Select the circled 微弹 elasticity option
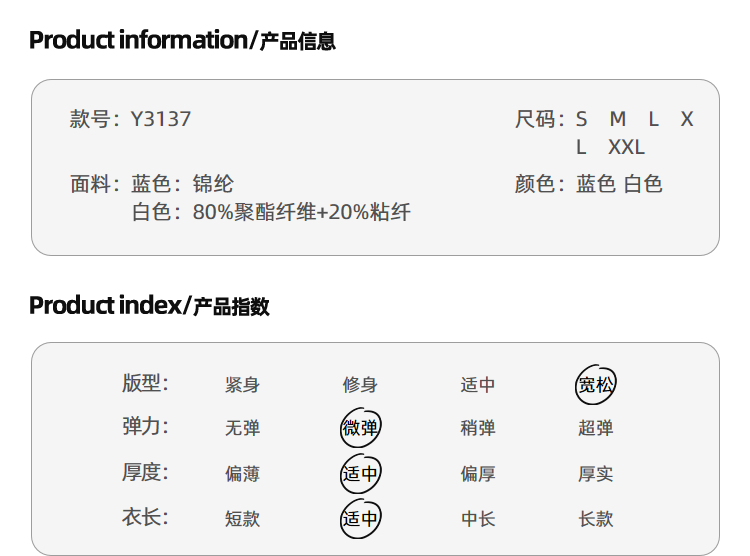Screen dimensions: 750x556 [x=360, y=429]
